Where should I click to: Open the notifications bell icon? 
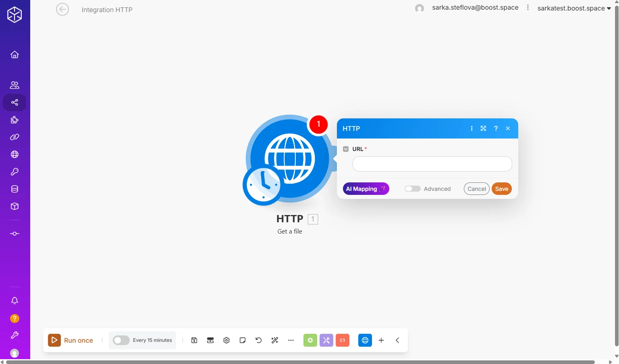click(x=15, y=301)
